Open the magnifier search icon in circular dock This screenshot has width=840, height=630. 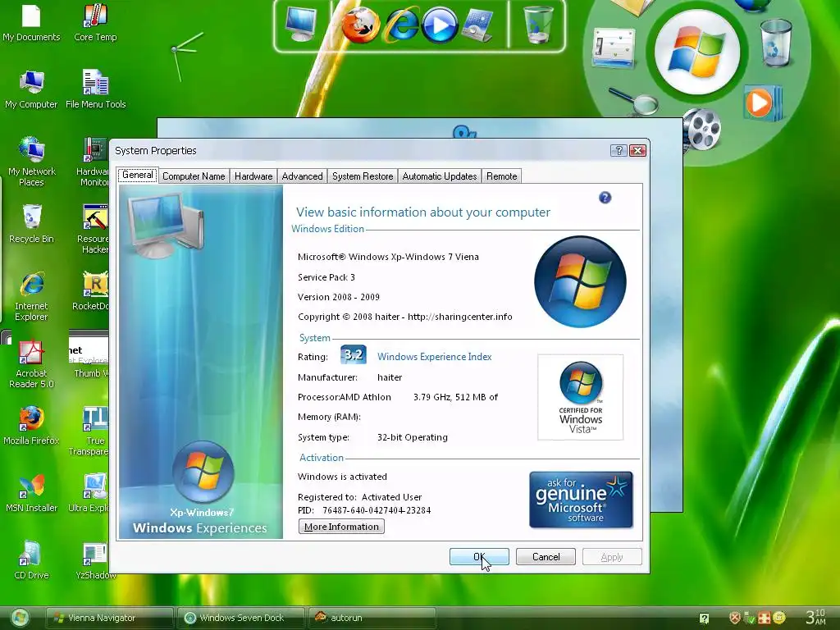click(x=634, y=101)
